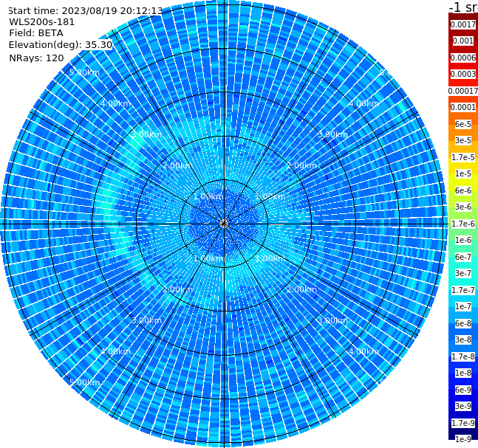Click the 6e-8 colorbar tick label
The height and width of the screenshot is (448, 478).
click(x=463, y=323)
